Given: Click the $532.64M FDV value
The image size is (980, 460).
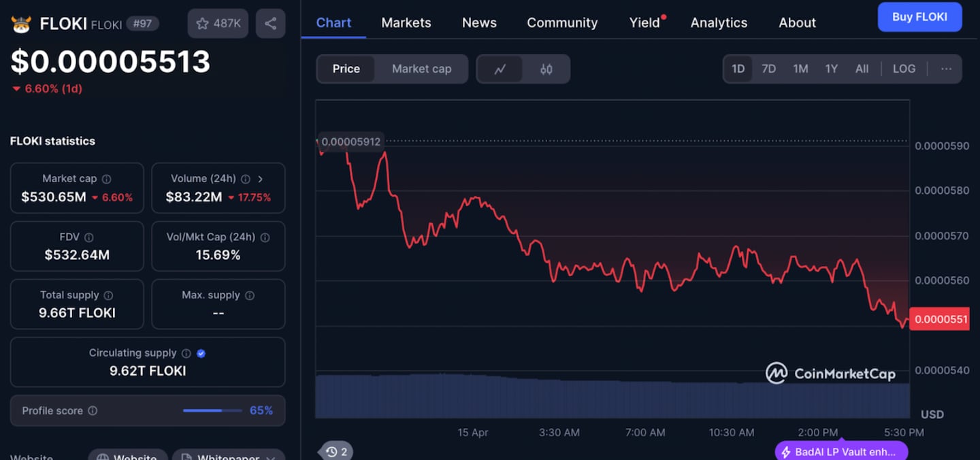Looking at the screenshot, I should [x=77, y=255].
